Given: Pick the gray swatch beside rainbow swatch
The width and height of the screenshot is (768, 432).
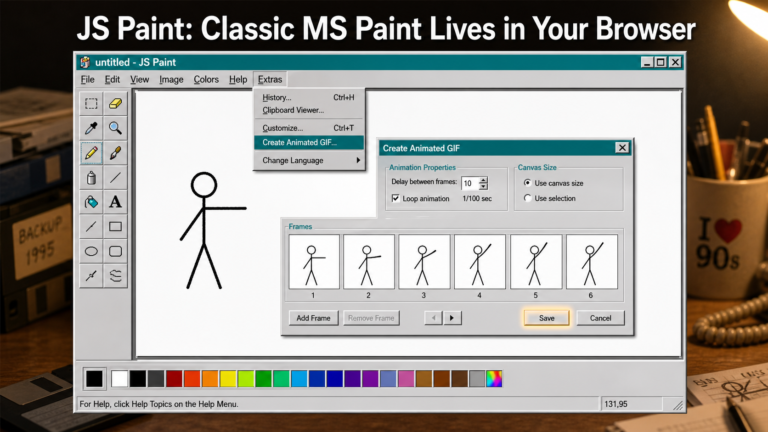Looking at the screenshot, I should (477, 379).
